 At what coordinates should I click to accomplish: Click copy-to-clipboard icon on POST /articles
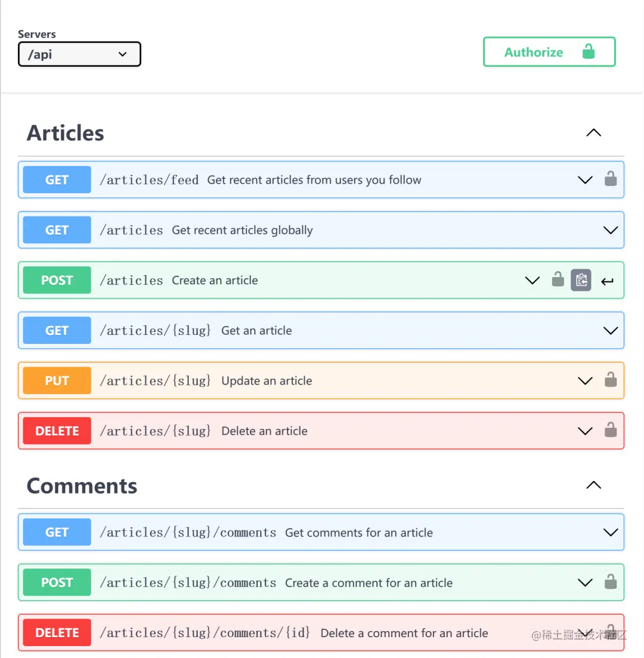[x=581, y=280]
